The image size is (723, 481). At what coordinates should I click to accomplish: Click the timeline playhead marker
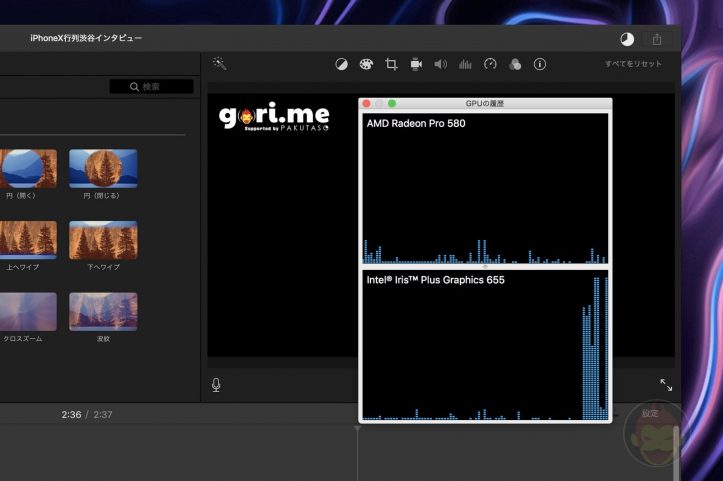pos(357,429)
